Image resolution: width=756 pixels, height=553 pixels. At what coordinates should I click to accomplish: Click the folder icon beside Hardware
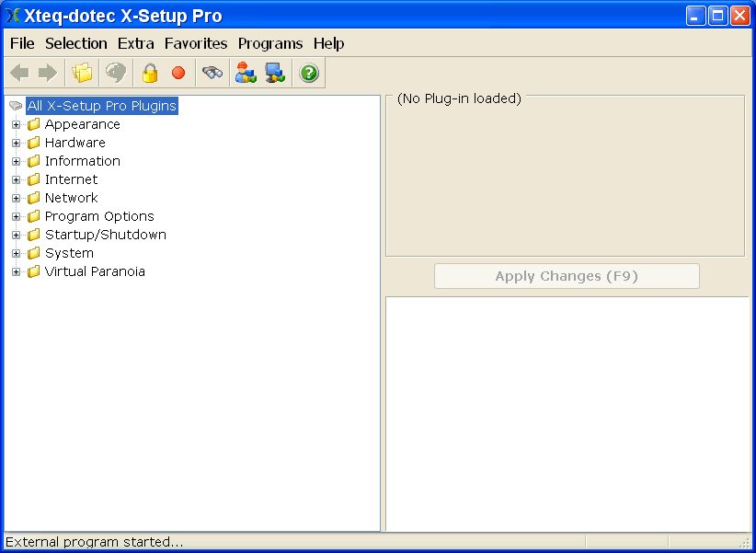click(34, 143)
